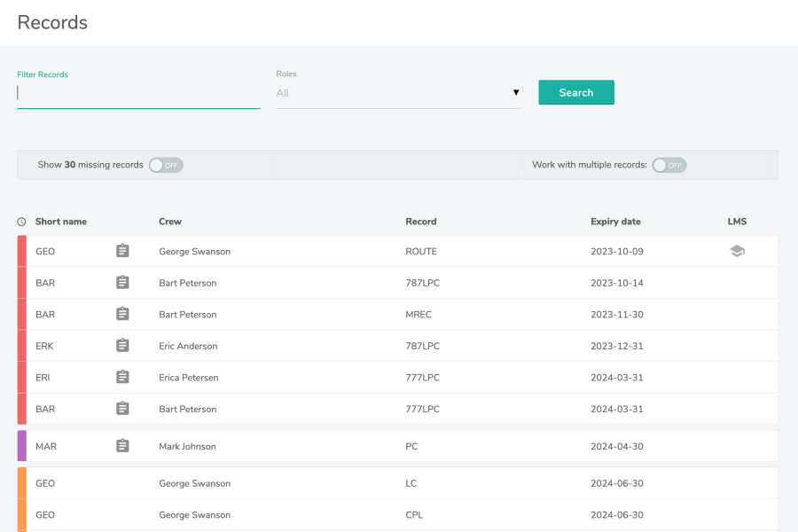Sort by Short name column header
The width and height of the screenshot is (798, 532).
[x=61, y=222]
